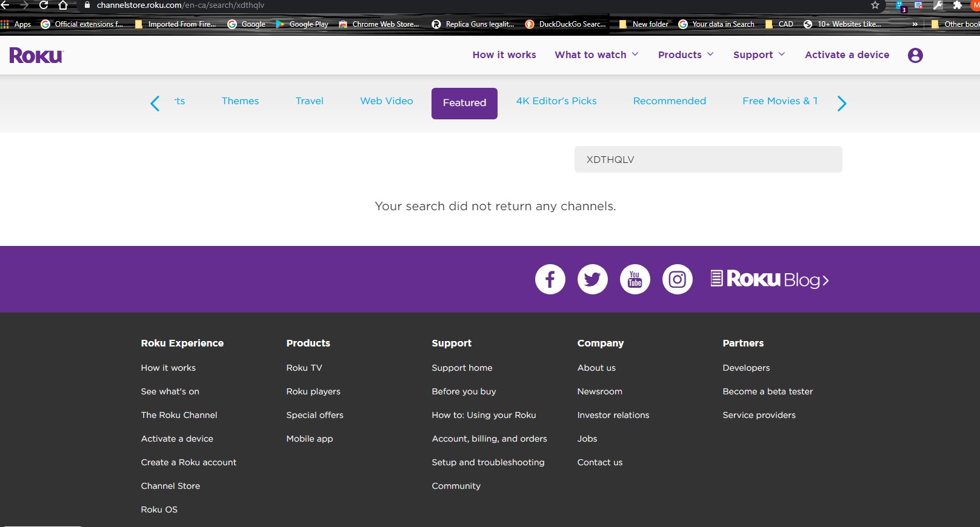Viewport: 980px width, 527px height.
Task: Select the Web Video category tab
Action: (387, 101)
